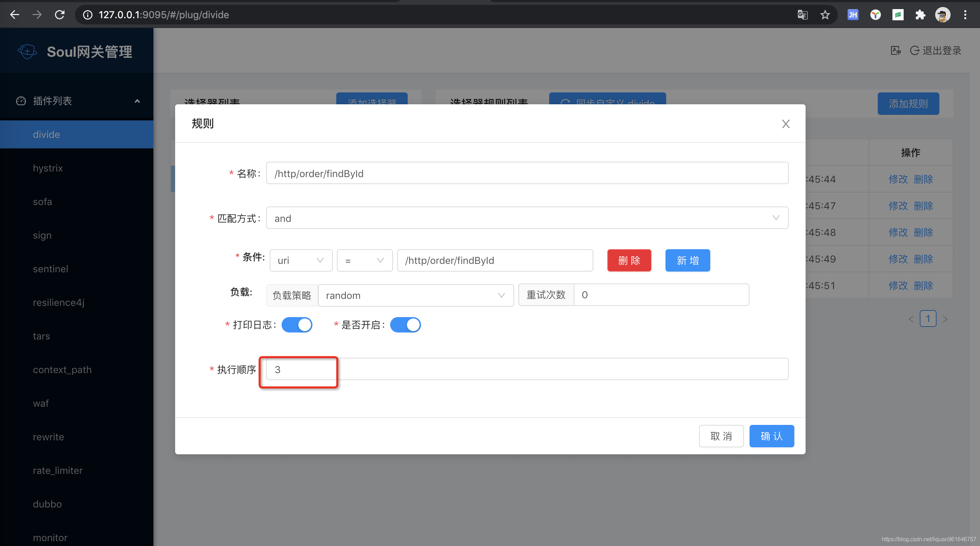Viewport: 980px width, 546px height.
Task: Click the pagination previous arrow
Action: tap(911, 319)
